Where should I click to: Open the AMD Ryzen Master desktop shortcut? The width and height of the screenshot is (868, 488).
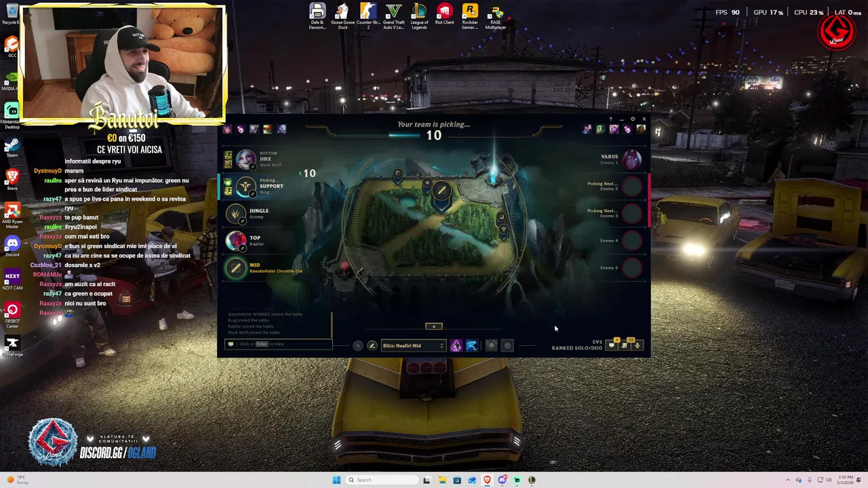[12, 214]
